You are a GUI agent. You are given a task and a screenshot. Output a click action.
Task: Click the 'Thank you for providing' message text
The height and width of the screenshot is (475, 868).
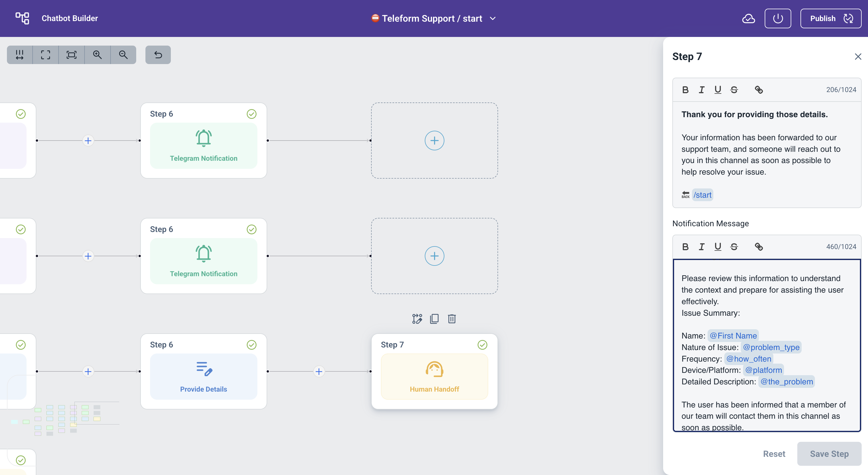tap(754, 115)
